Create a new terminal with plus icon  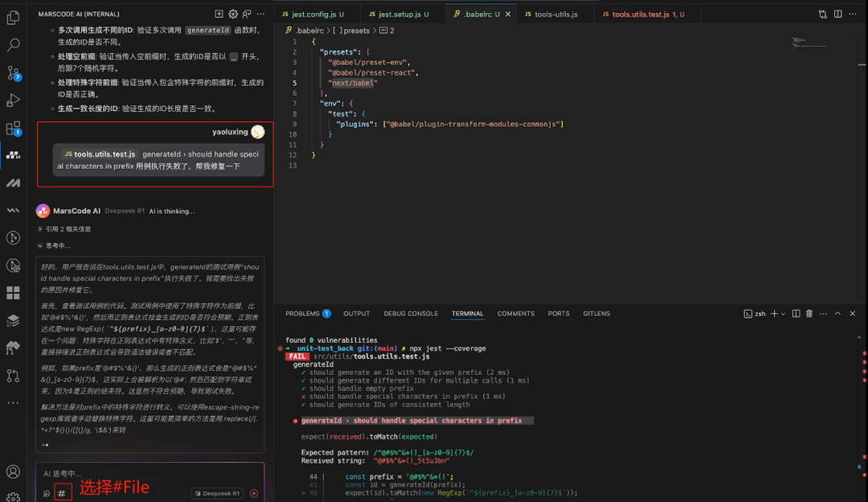click(x=774, y=314)
